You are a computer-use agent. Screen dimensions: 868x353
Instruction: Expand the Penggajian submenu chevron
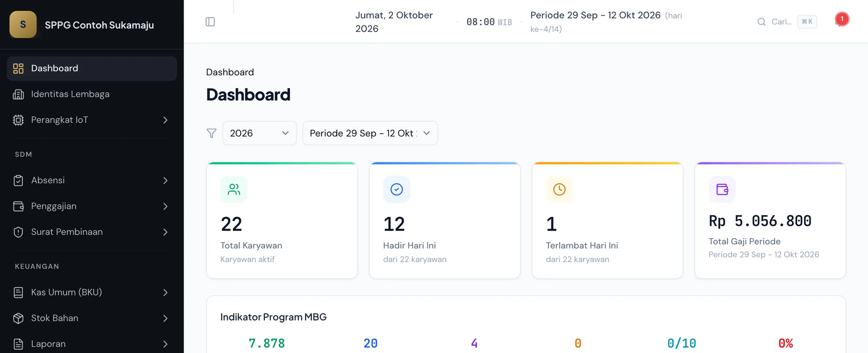coord(165,206)
